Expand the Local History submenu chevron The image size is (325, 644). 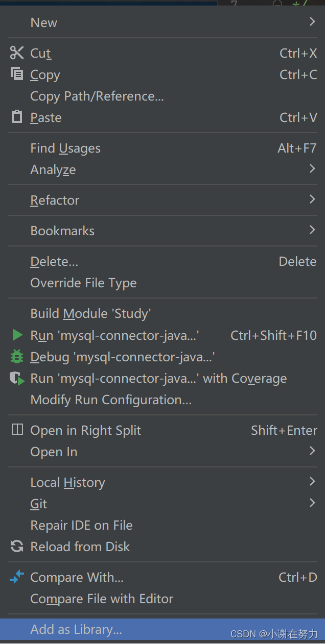[x=312, y=481]
